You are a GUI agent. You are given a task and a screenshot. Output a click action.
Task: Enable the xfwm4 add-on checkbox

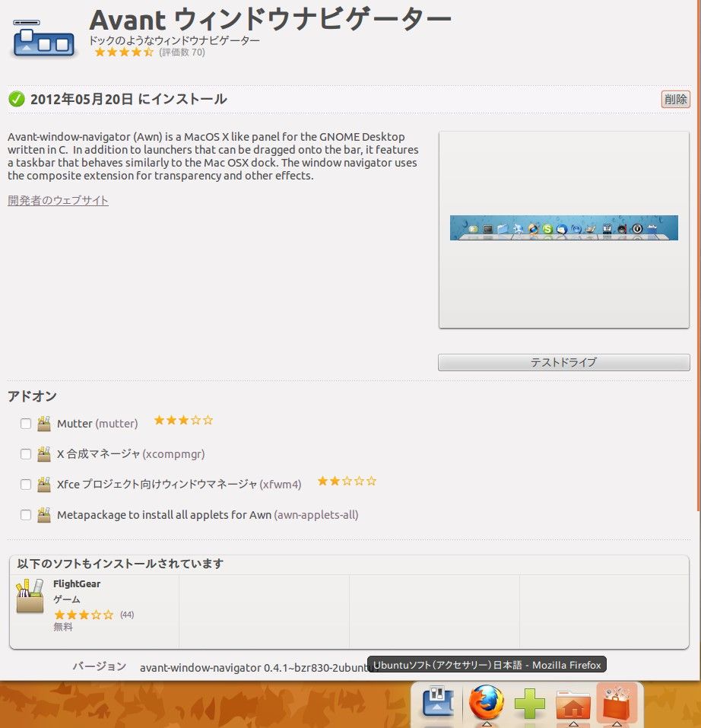26,485
